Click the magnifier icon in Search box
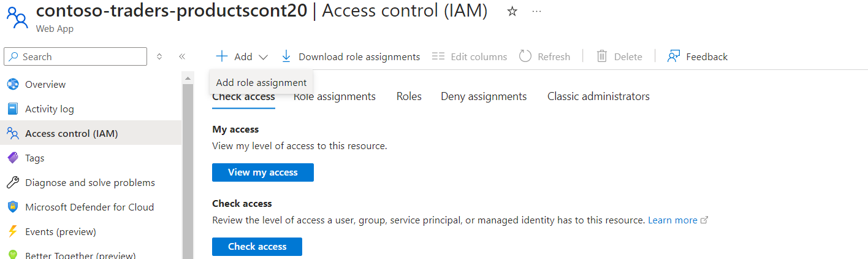The image size is (868, 259). [x=13, y=56]
